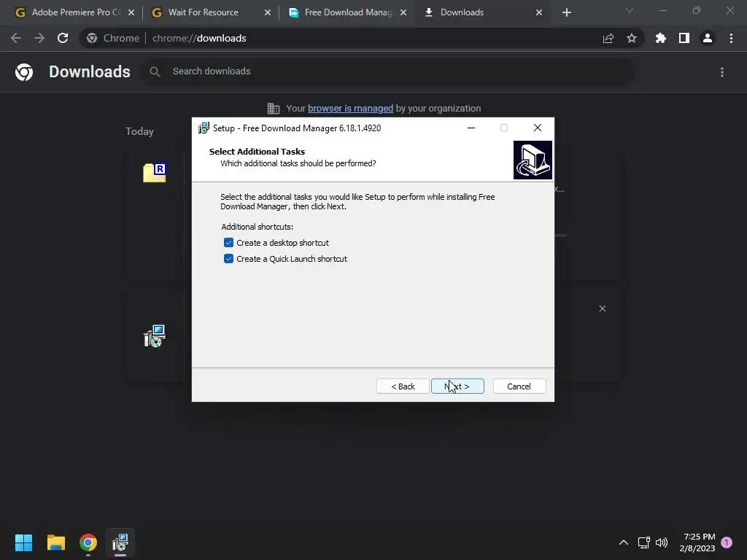Click the Next button in Setup
Viewport: 747px width, 560px height.
457,386
